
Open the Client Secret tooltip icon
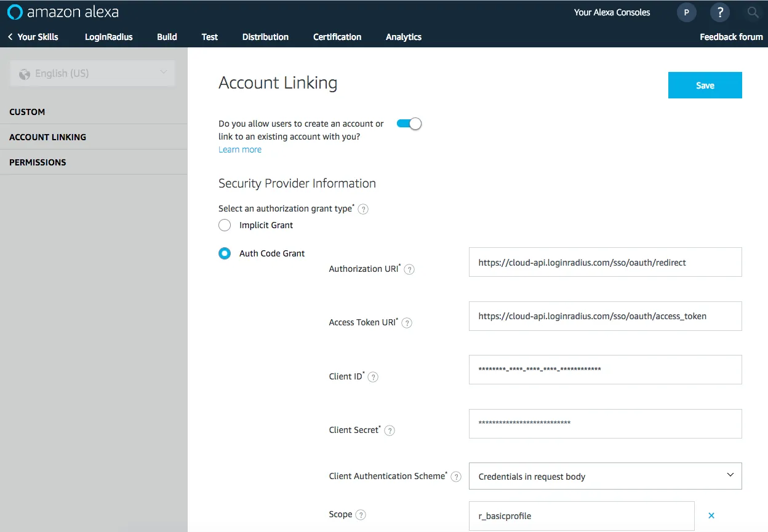pos(389,430)
